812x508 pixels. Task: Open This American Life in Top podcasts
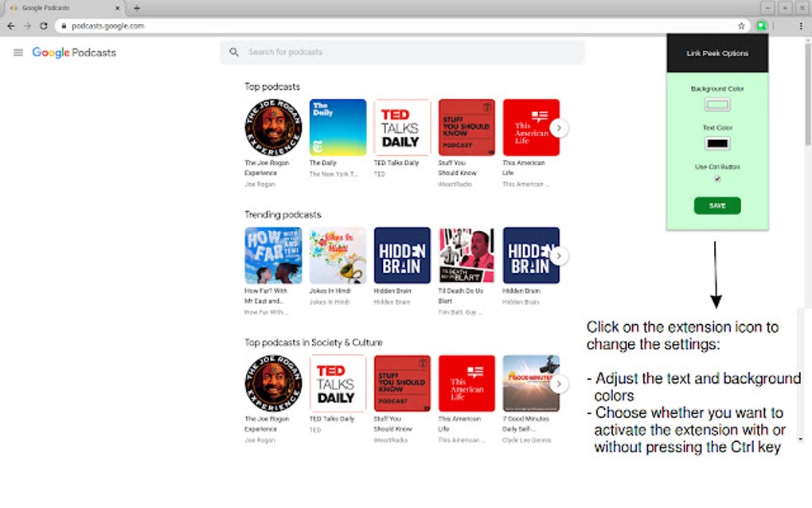click(531, 127)
